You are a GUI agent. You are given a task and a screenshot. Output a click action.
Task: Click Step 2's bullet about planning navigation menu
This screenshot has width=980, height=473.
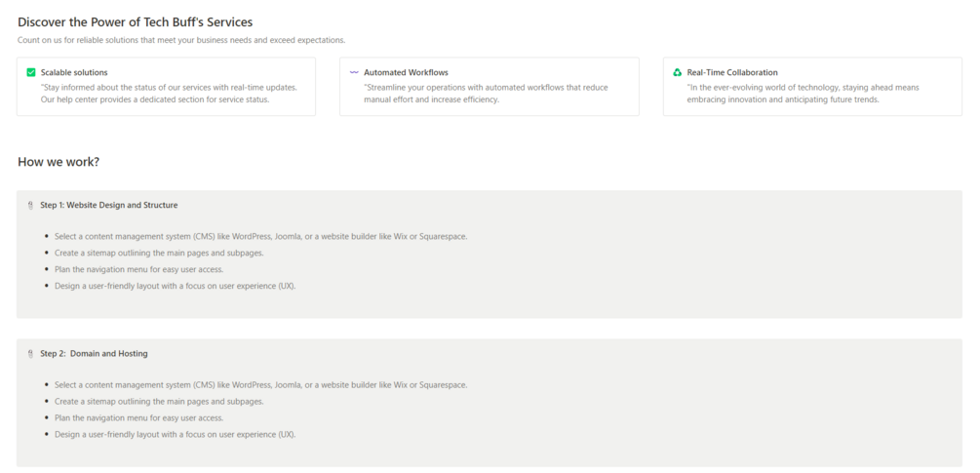pyautogui.click(x=138, y=417)
